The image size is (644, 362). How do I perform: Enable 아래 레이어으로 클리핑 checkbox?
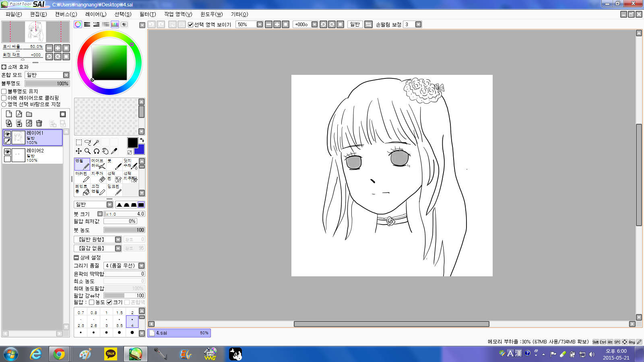(x=4, y=98)
